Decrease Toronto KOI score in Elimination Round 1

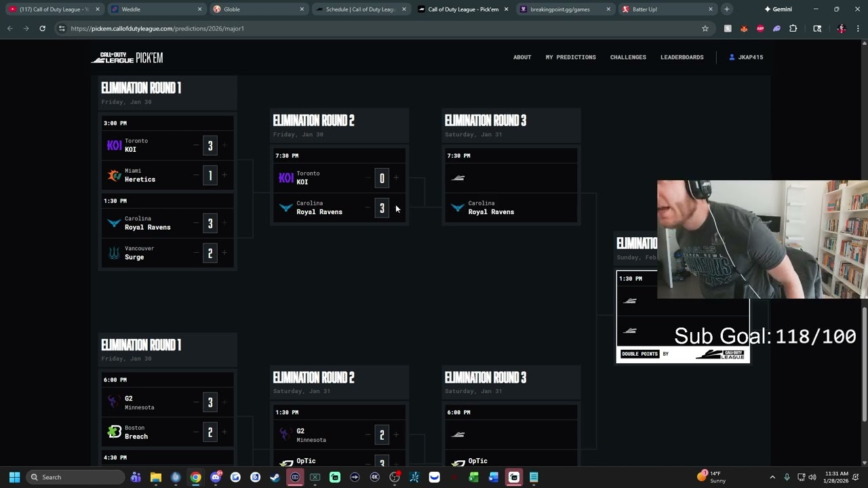(x=196, y=145)
